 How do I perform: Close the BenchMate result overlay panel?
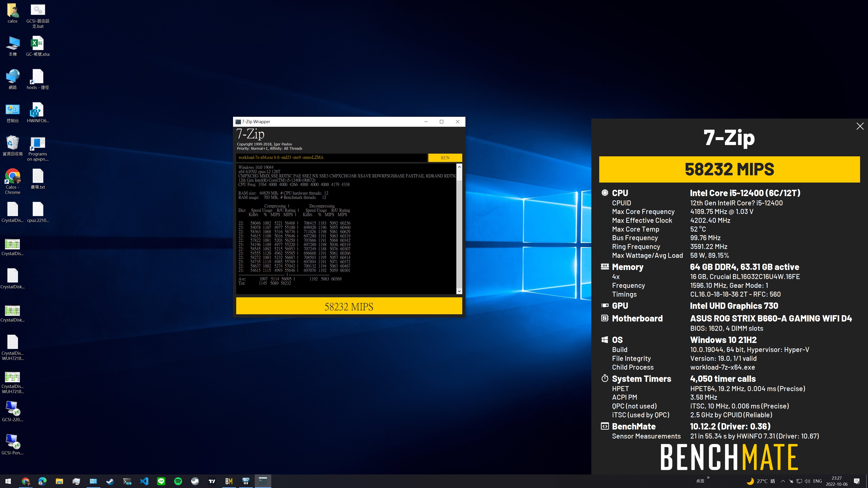(860, 126)
